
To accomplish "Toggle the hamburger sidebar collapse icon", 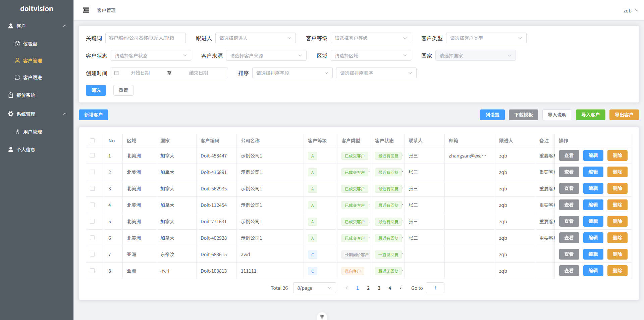I will coord(86,10).
